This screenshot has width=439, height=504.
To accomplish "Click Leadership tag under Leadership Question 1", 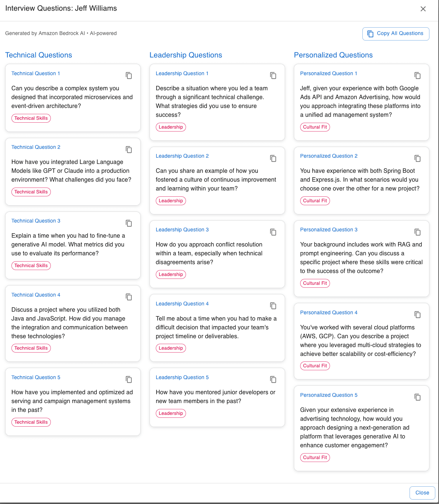I will coord(171,127).
